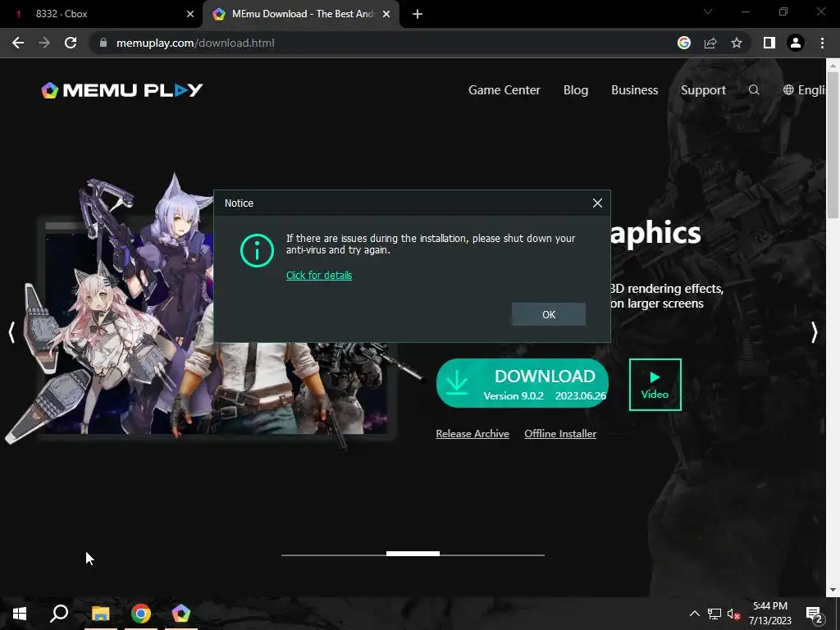Open network status tray icon
The image size is (840, 630).
coord(714,614)
